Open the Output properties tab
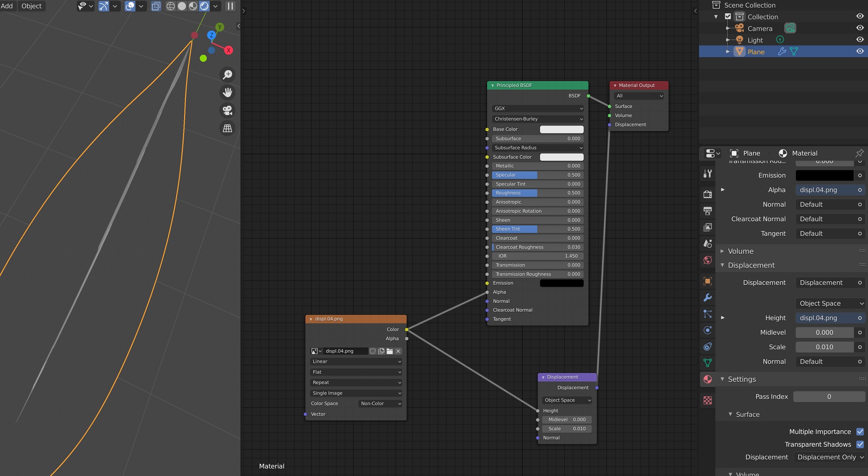 [x=708, y=211]
